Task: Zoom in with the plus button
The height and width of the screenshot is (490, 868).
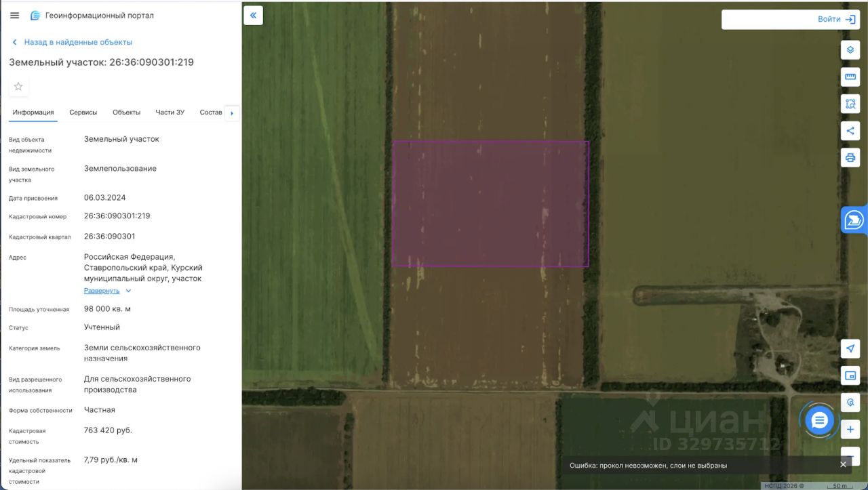Action: coord(850,430)
